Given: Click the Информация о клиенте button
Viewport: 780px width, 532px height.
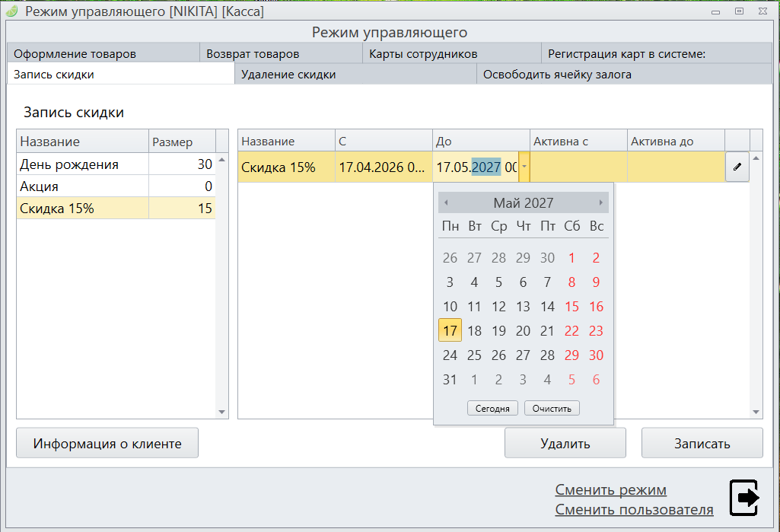Looking at the screenshot, I should (x=107, y=443).
